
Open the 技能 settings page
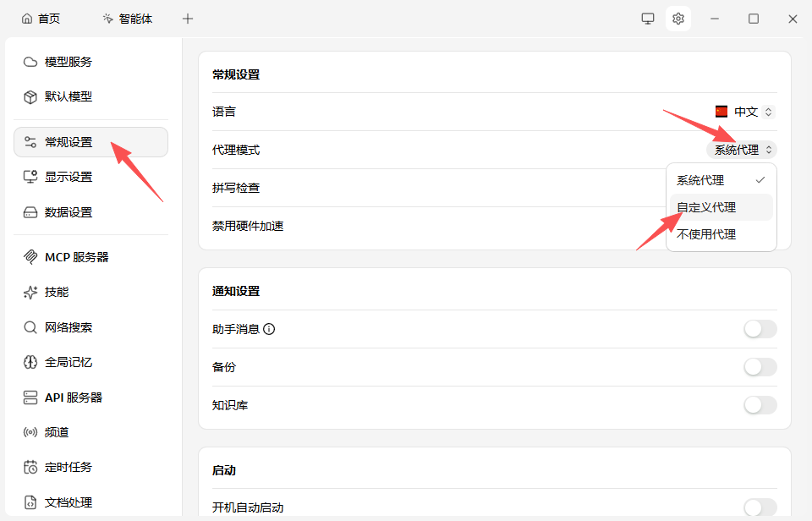pos(91,292)
